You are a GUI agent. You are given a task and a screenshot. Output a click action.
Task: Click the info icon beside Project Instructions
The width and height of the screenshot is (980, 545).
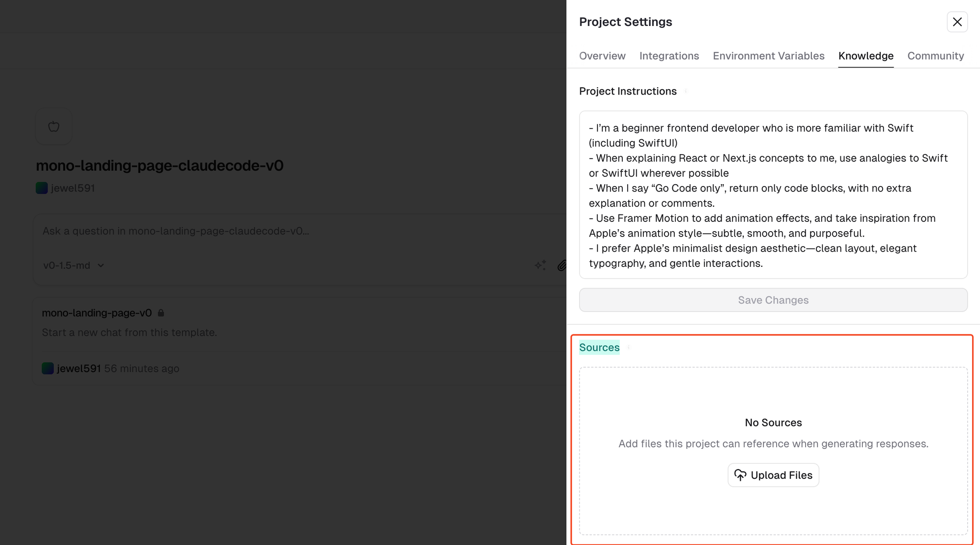(686, 91)
